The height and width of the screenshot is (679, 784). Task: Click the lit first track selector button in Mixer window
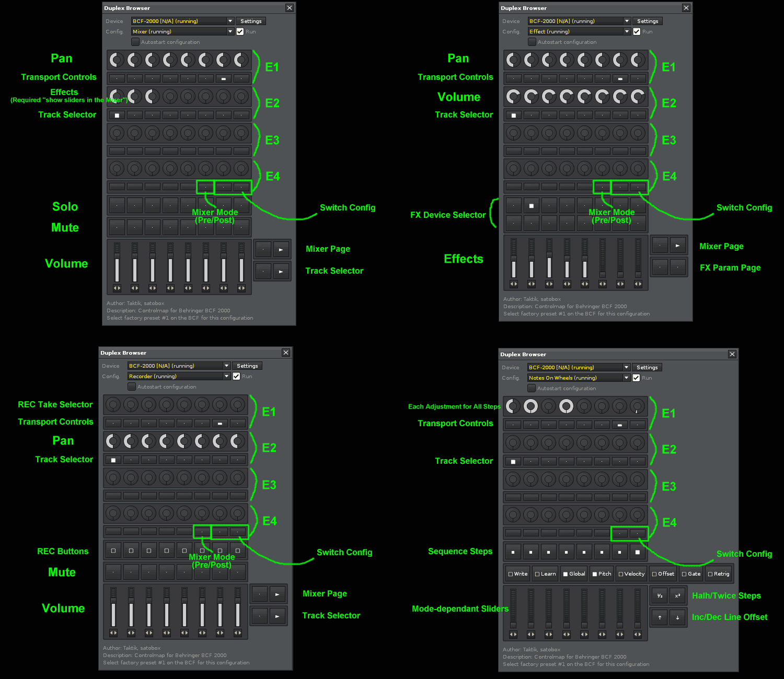coord(117,115)
